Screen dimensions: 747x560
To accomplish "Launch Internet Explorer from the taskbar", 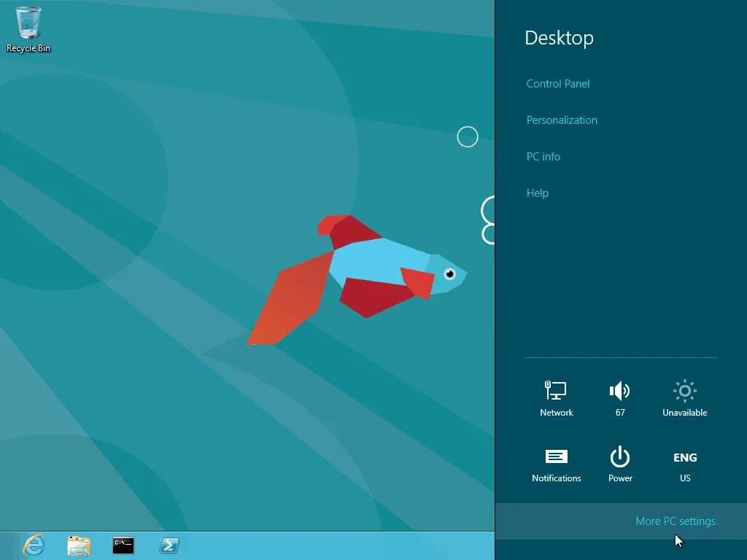I will tap(34, 545).
